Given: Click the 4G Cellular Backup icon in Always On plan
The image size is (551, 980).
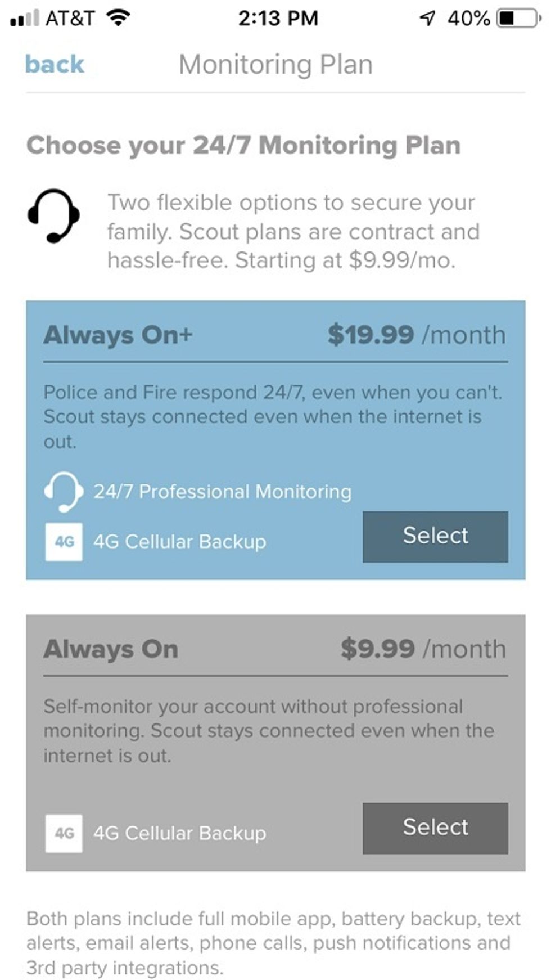Looking at the screenshot, I should point(64,833).
